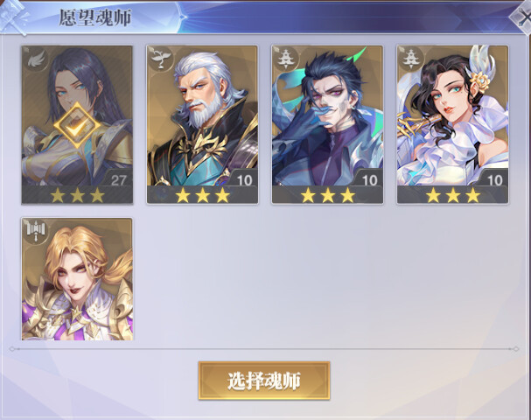
Task: Click the pillar class icon on blonde card
Action: pos(35,232)
